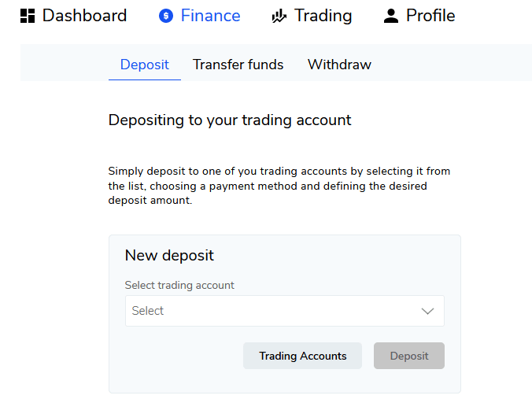Click the Finance dollar coin icon
532x399 pixels.
click(x=166, y=16)
